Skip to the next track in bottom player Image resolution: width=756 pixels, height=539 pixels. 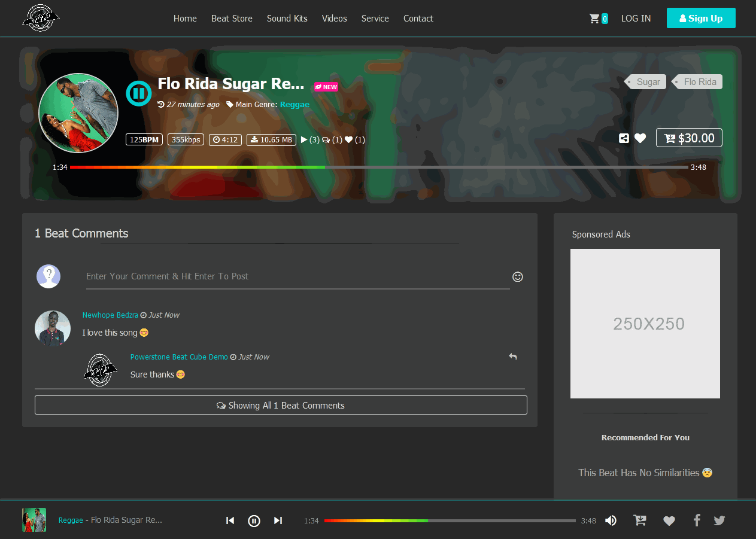[x=278, y=520]
